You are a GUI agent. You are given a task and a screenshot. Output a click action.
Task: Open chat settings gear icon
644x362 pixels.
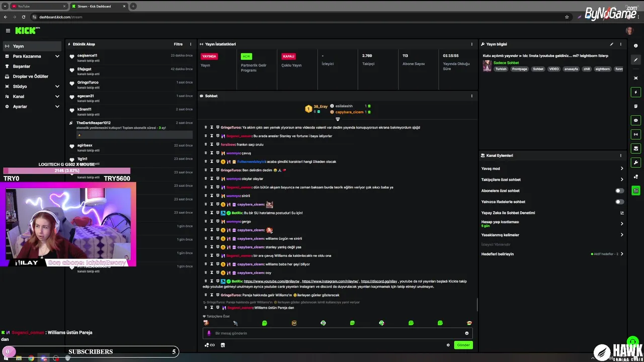point(448,345)
